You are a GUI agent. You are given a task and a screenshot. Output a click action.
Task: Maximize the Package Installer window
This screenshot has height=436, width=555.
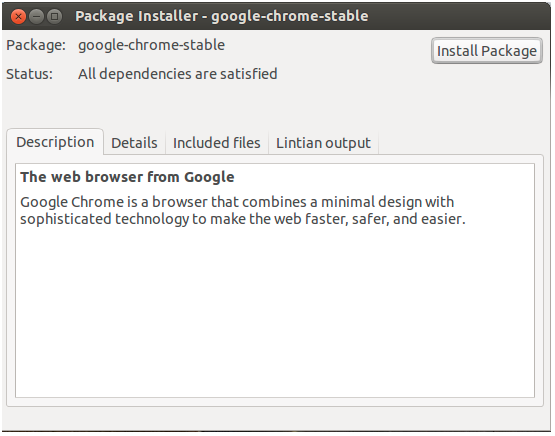click(x=55, y=16)
